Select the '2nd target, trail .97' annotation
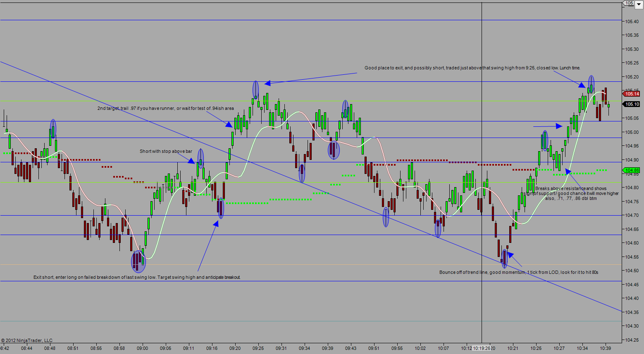Screen dimensions: 644x354 click(x=166, y=108)
